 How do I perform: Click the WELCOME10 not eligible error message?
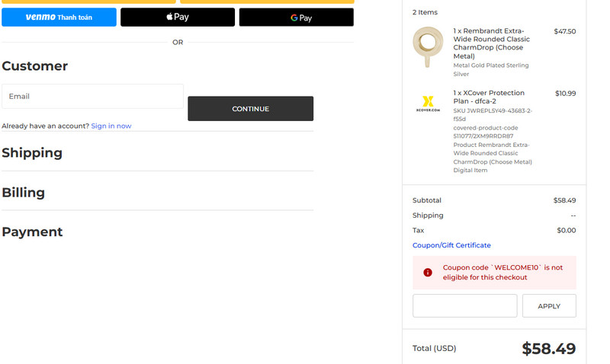coord(502,273)
